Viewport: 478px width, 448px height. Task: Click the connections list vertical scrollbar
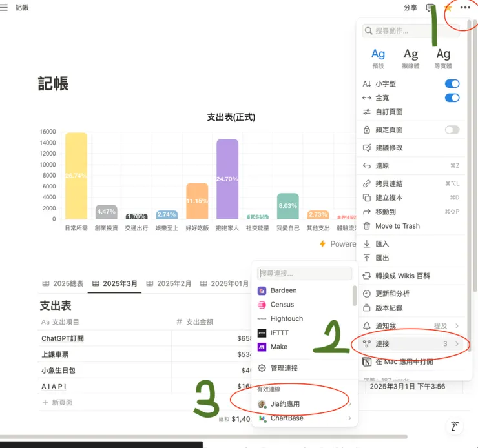(x=354, y=296)
